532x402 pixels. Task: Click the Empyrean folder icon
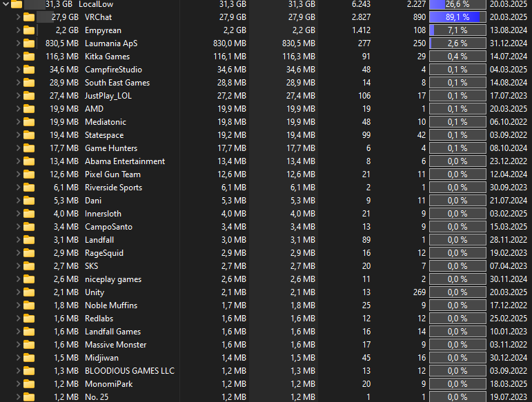[x=29, y=30]
